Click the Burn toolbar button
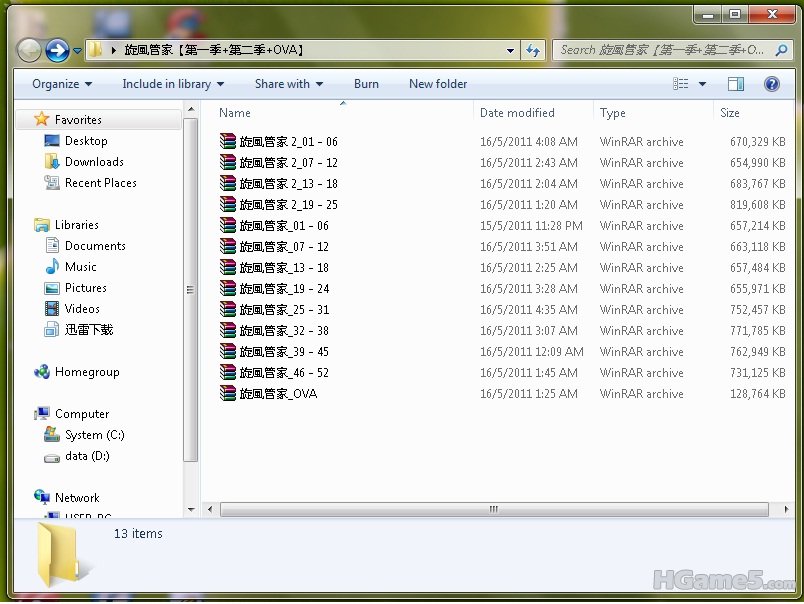Image resolution: width=804 pixels, height=604 pixels. click(366, 84)
